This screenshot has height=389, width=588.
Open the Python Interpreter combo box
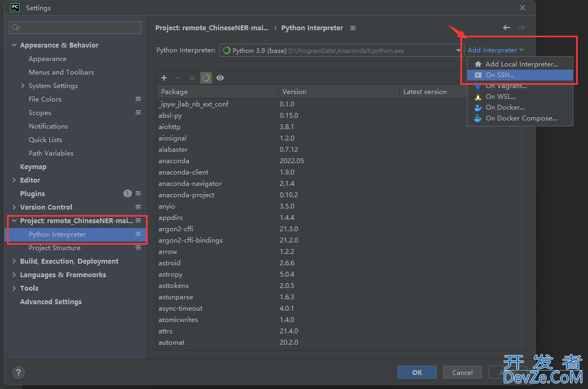[342, 51]
